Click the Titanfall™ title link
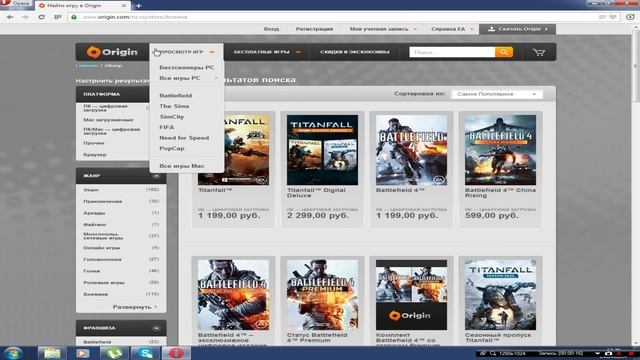The image size is (640, 360). [215, 190]
